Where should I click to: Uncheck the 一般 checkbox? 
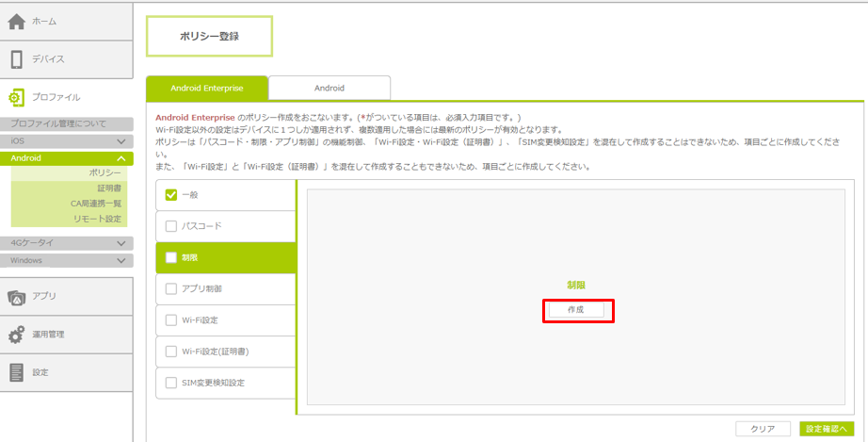[171, 195]
